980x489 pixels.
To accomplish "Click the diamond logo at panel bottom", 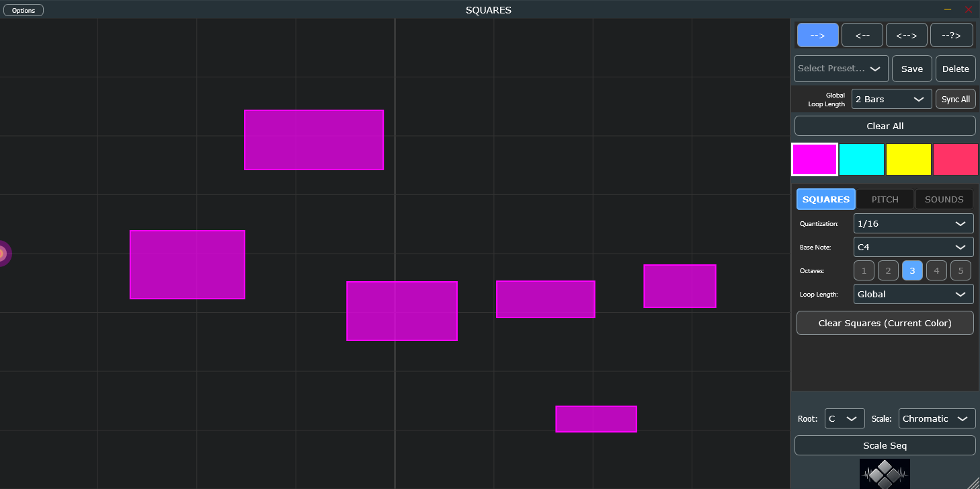I will (885, 474).
